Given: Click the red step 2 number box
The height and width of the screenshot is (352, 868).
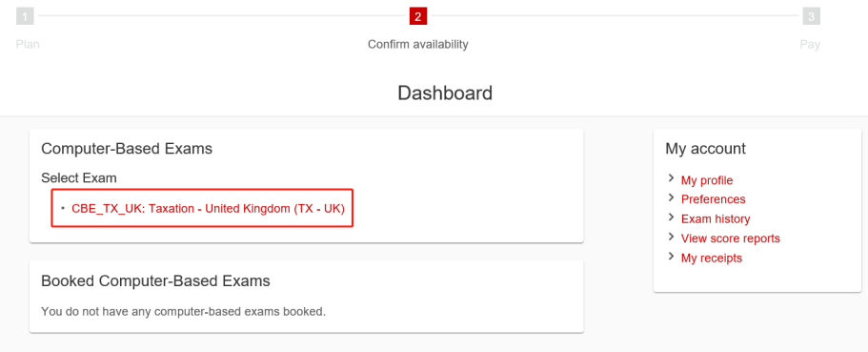Looking at the screenshot, I should coord(418,16).
